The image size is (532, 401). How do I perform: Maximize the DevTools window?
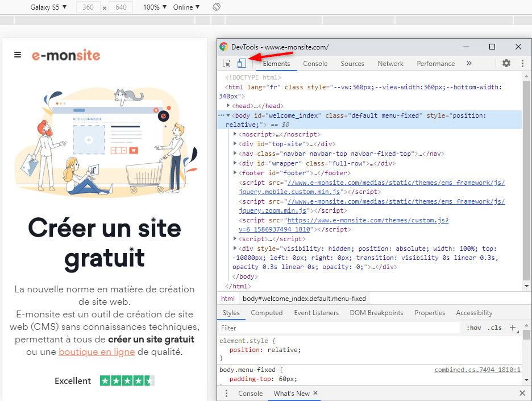pos(492,47)
